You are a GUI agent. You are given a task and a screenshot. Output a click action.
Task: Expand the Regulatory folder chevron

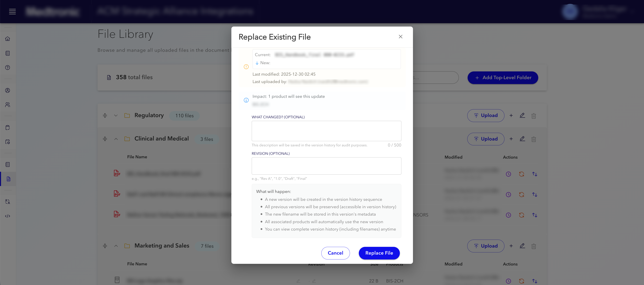click(x=116, y=116)
